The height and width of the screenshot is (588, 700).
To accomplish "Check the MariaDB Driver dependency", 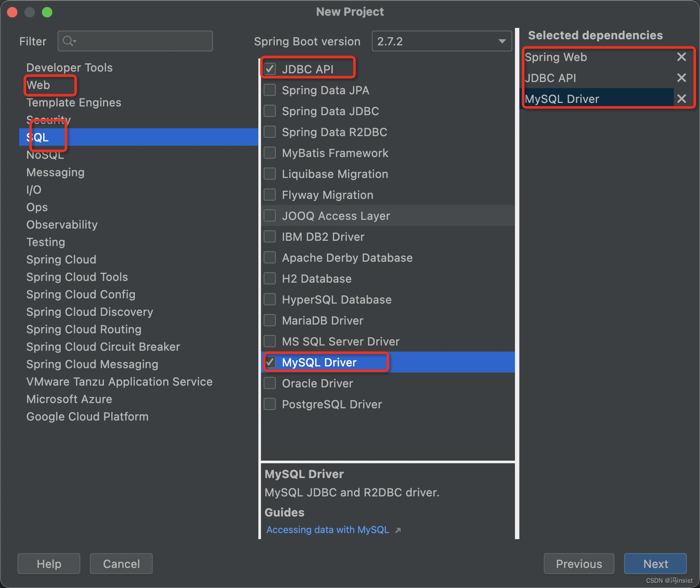I will (269, 320).
